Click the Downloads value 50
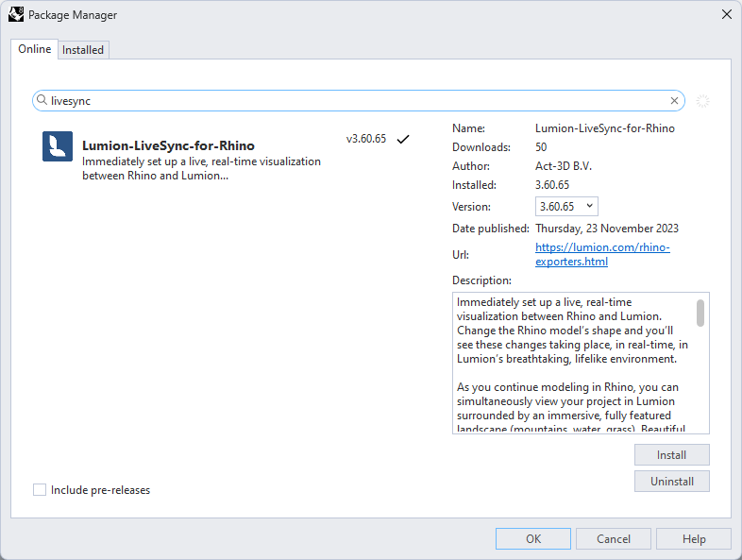This screenshot has width=742, height=560. click(541, 147)
